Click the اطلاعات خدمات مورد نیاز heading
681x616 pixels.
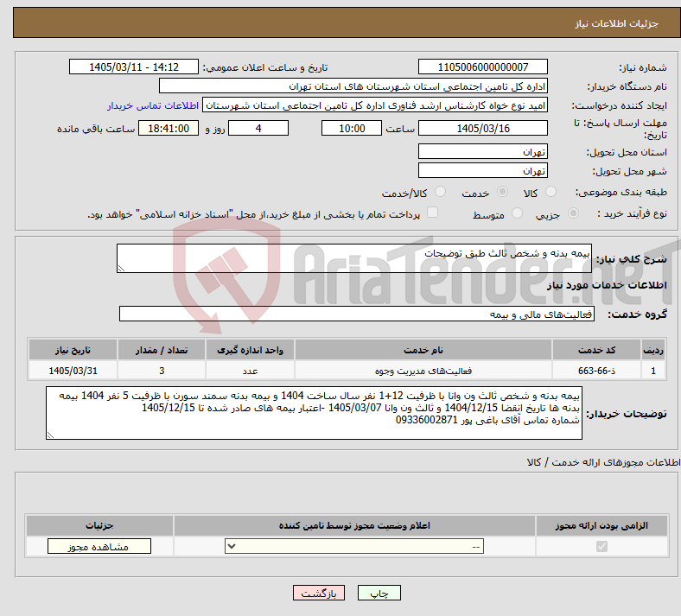pos(607,285)
